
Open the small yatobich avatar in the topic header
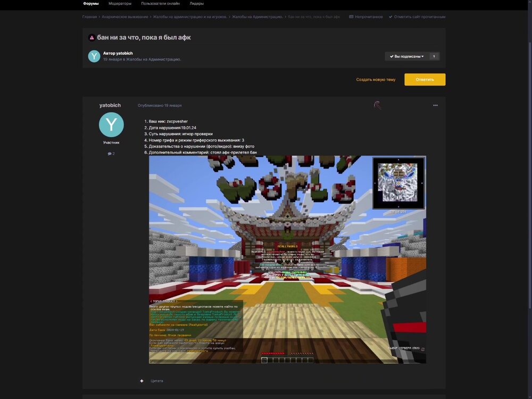tap(94, 56)
